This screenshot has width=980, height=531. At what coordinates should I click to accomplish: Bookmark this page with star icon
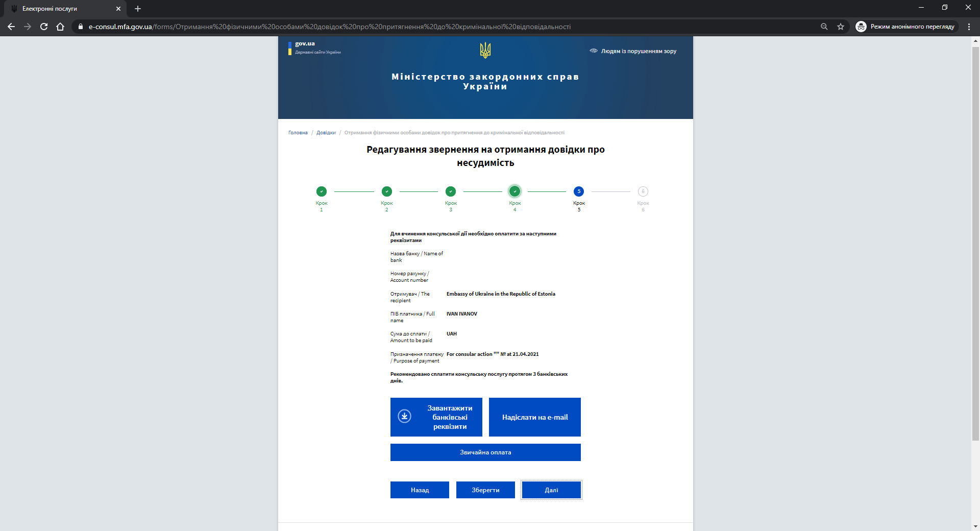click(x=841, y=27)
